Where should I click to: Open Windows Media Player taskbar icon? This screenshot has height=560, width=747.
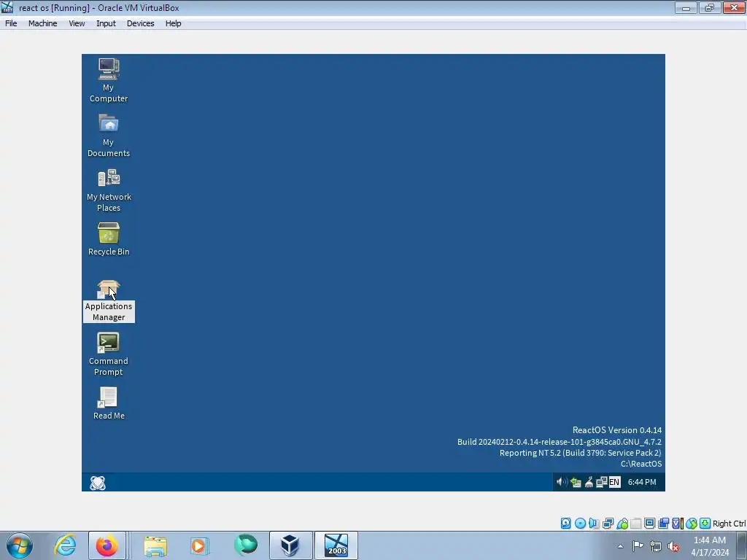pyautogui.click(x=199, y=545)
